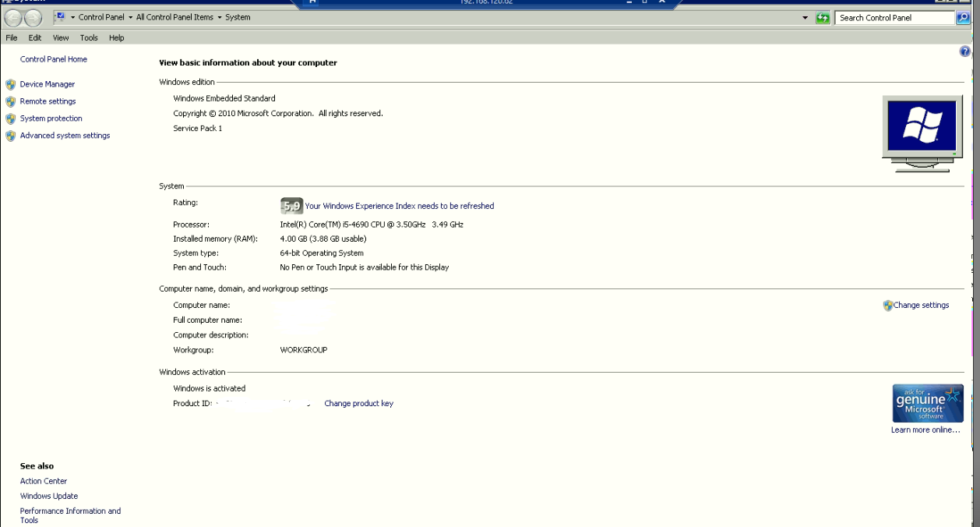
Task: Click the 64-bit Operating System value
Action: (x=322, y=253)
